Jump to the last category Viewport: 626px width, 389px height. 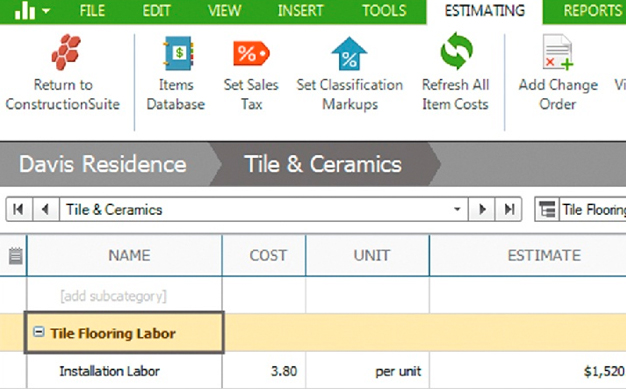point(509,209)
